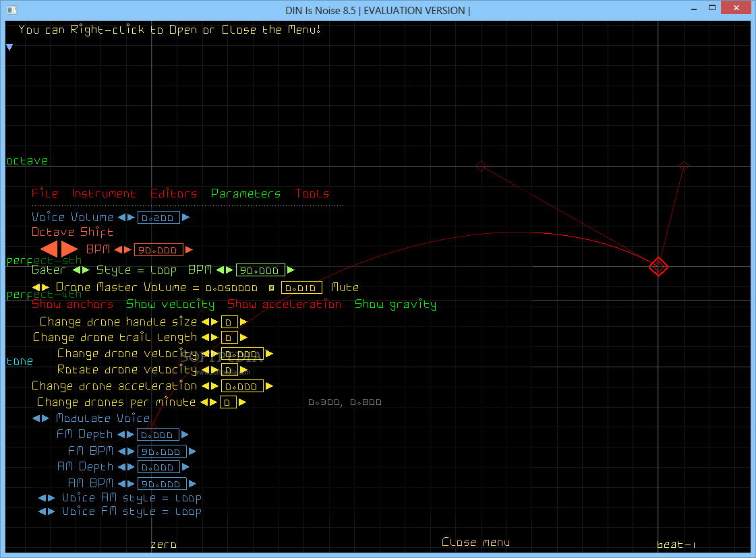Click the big left Octave Shift arrow
Screen dimensions: 756x558
tap(49, 249)
